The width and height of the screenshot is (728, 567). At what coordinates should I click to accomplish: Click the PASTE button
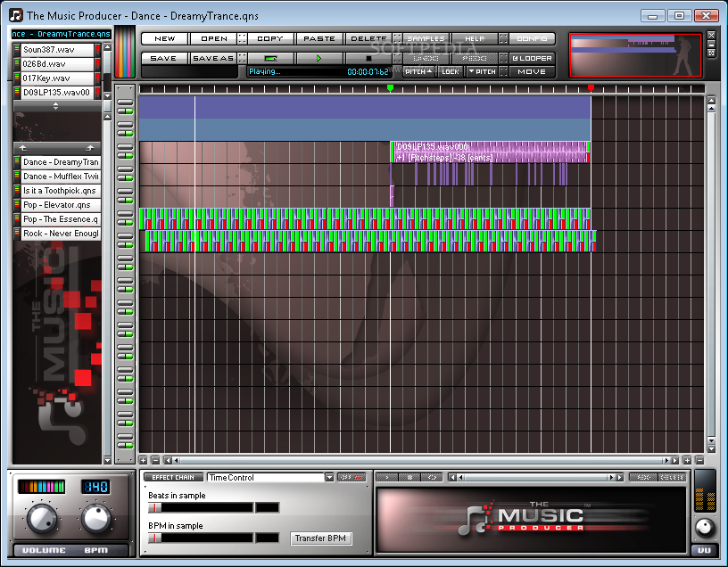(x=319, y=38)
